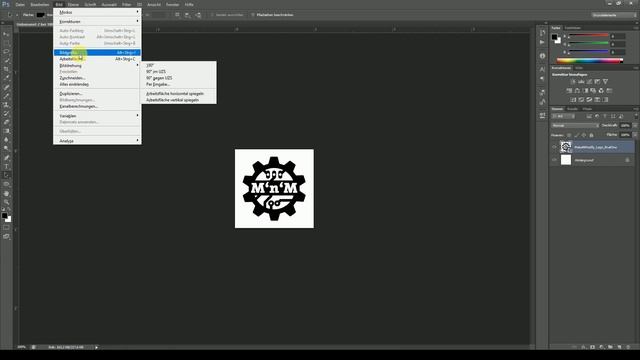Expand the Modus submenu
Viewport: 640px width, 360px height.
[x=97, y=12]
